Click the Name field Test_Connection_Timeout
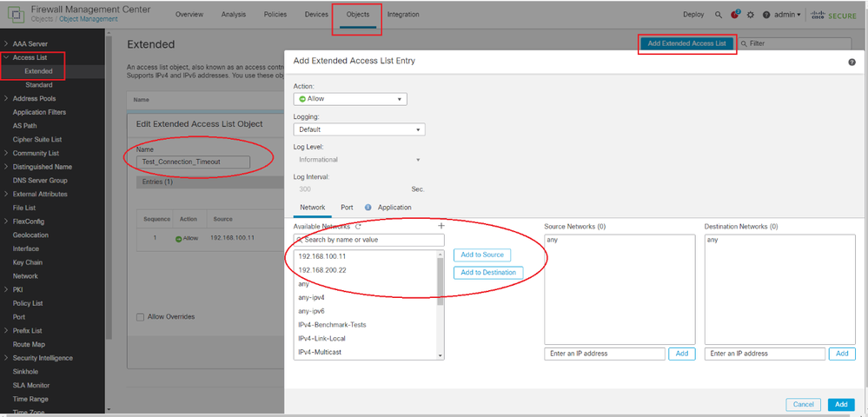The width and height of the screenshot is (868, 417). click(193, 162)
